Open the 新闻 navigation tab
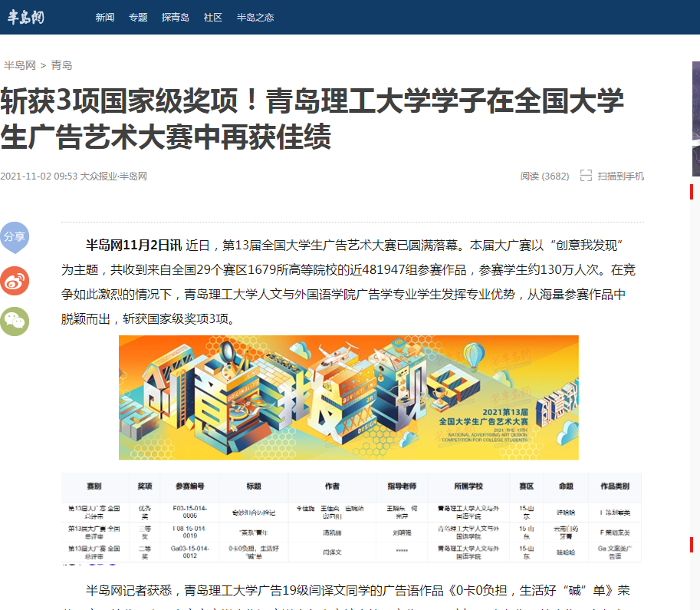 (x=105, y=18)
